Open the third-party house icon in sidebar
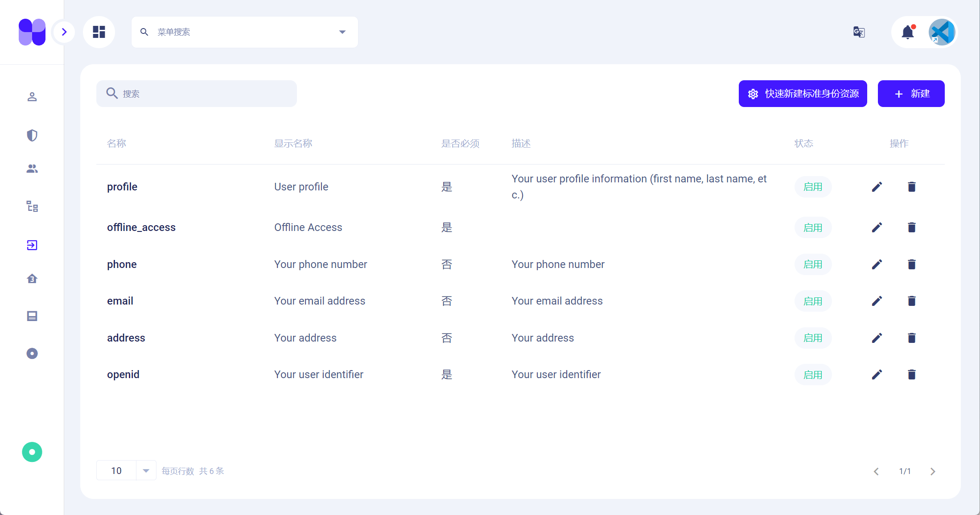980x515 pixels. pyautogui.click(x=32, y=279)
